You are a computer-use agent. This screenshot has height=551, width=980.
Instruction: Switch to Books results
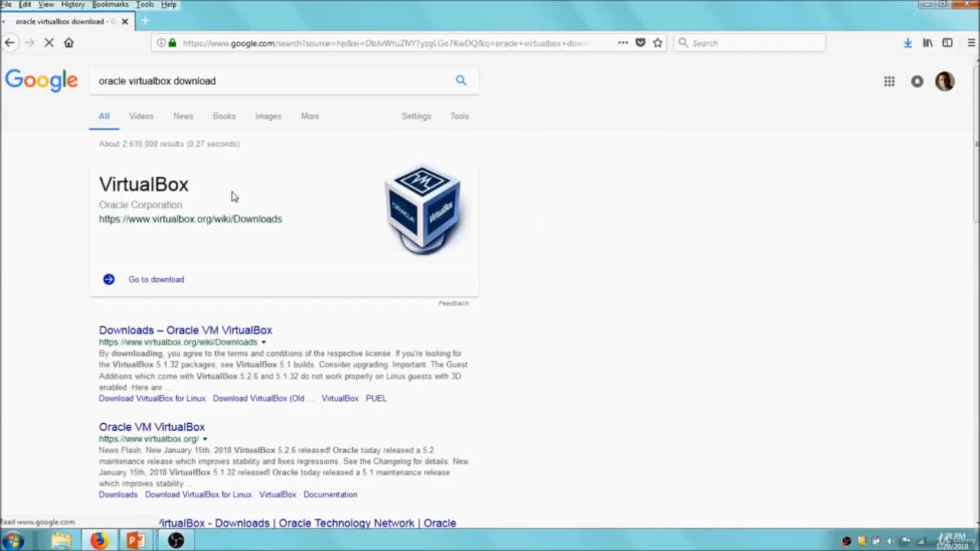click(x=224, y=116)
